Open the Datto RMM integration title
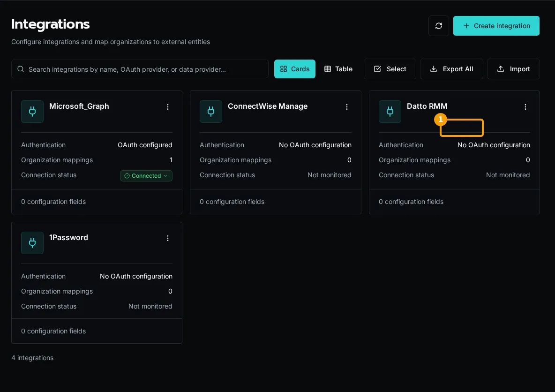 (x=427, y=106)
